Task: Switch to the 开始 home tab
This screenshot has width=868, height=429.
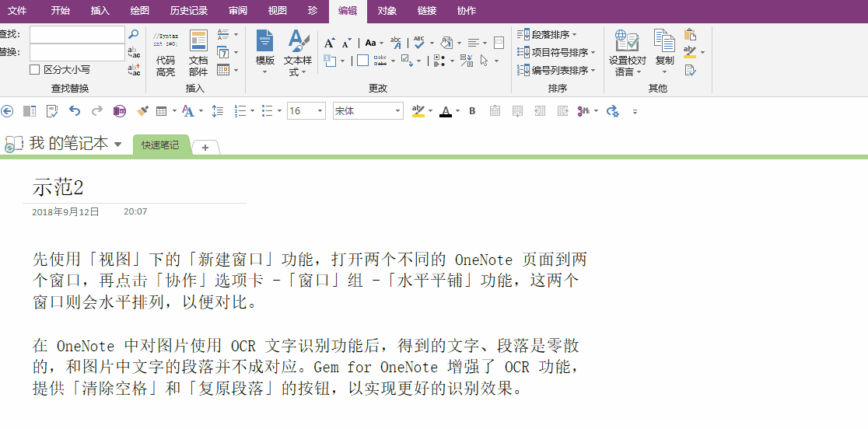Action: click(x=61, y=11)
